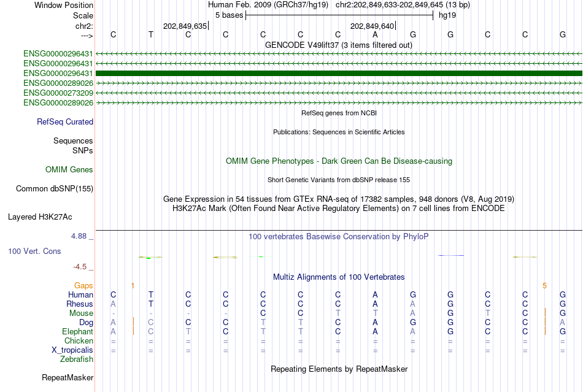583x392 pixels.
Task: Click the 100 Vert. Cons track label
Action: tap(34, 251)
